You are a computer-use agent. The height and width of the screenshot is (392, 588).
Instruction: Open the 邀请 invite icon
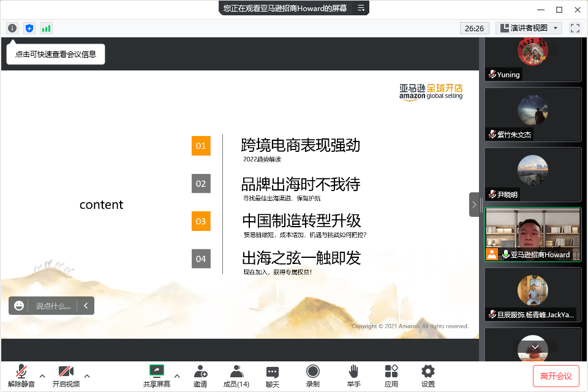200,375
